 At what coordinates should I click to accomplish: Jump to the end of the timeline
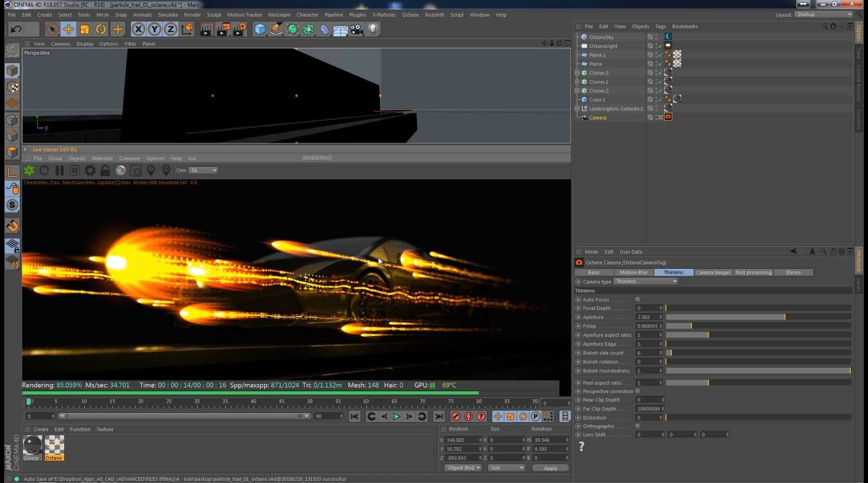point(439,416)
